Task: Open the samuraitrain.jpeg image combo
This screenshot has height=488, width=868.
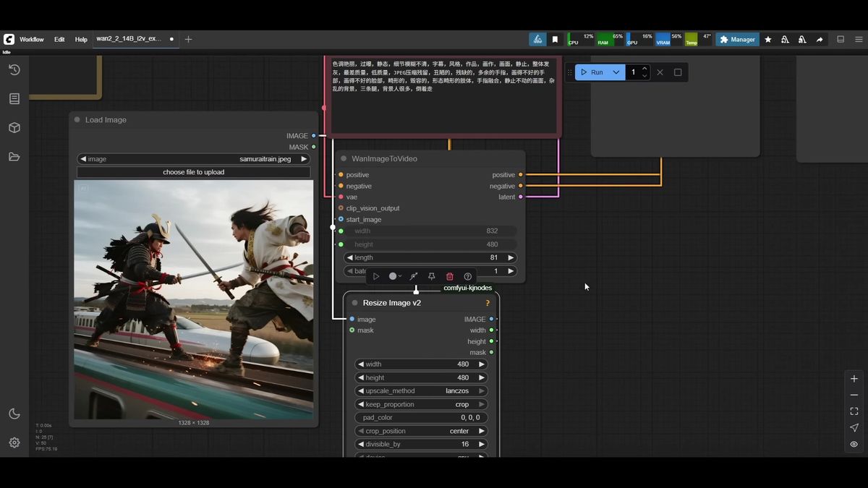Action: click(x=194, y=159)
